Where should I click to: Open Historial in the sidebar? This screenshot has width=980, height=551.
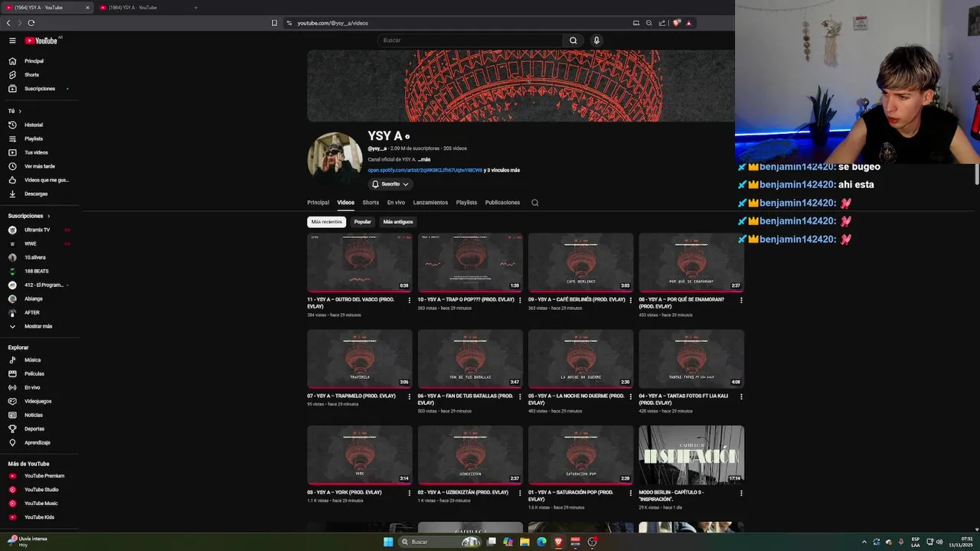click(x=33, y=125)
